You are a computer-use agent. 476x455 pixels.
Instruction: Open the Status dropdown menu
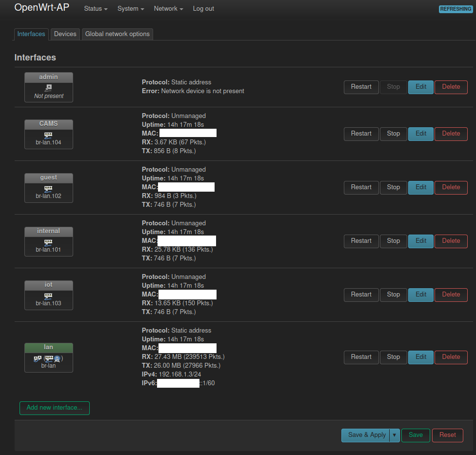96,9
